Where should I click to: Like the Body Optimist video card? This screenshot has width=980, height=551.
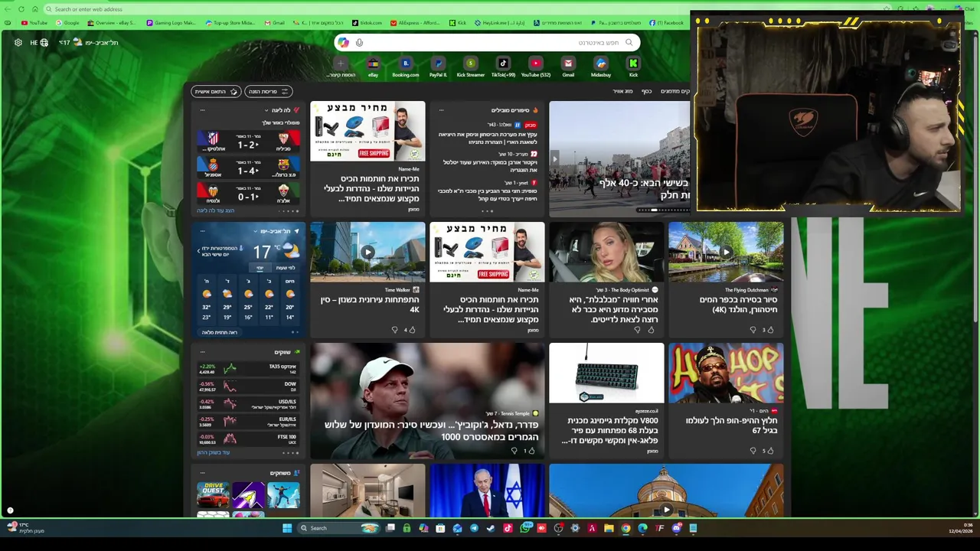[651, 330]
